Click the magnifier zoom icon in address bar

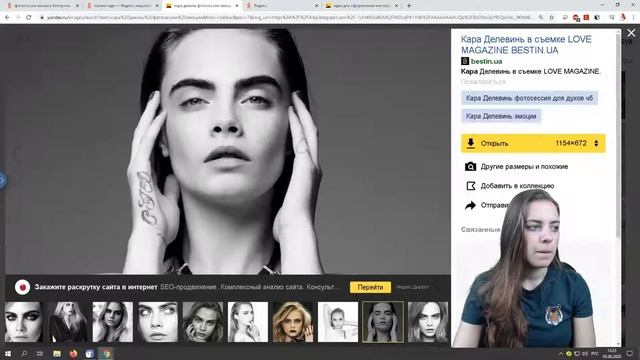click(x=541, y=18)
